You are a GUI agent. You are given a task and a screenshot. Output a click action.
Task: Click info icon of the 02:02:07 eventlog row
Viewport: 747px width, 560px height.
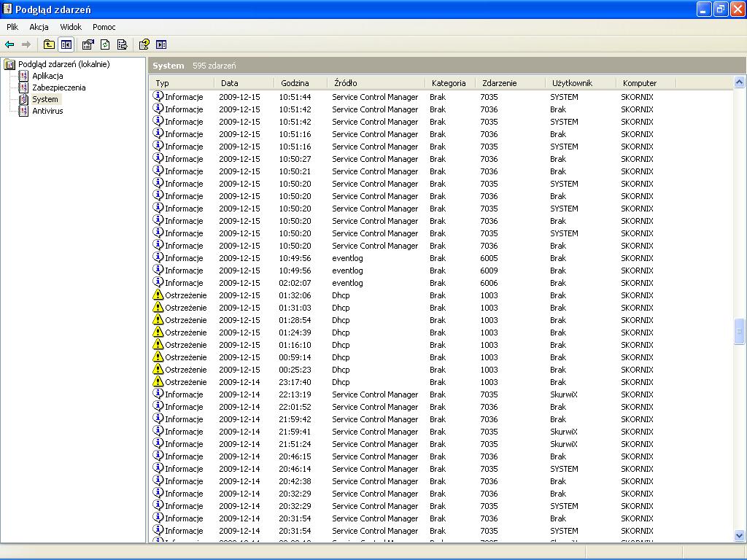pos(158,282)
